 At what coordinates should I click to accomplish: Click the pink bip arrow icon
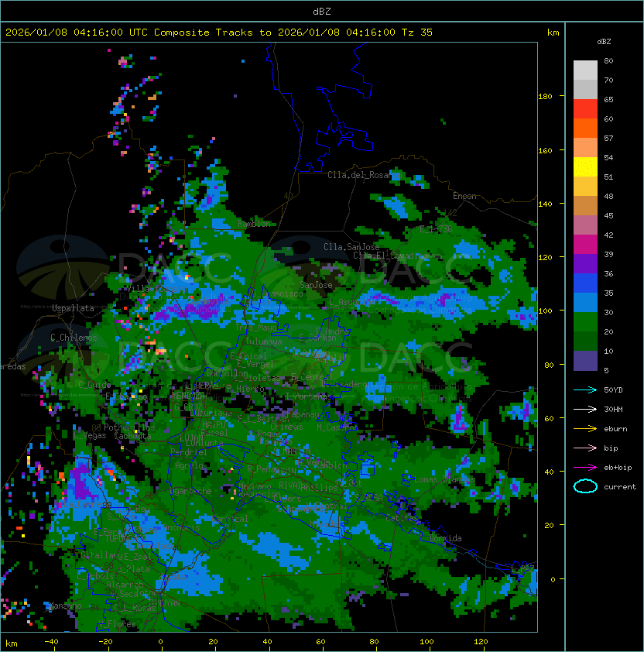[585, 448]
